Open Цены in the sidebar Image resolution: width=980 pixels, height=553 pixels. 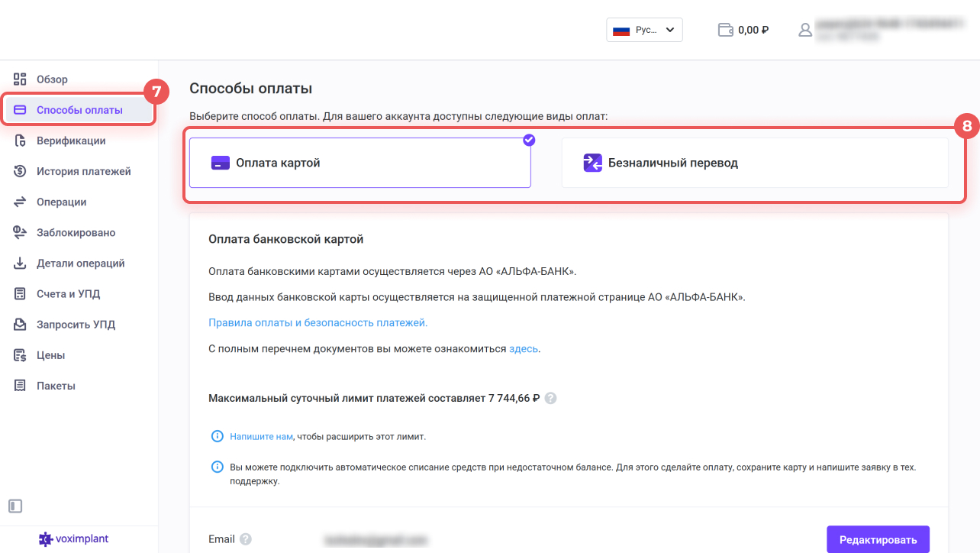tap(50, 355)
